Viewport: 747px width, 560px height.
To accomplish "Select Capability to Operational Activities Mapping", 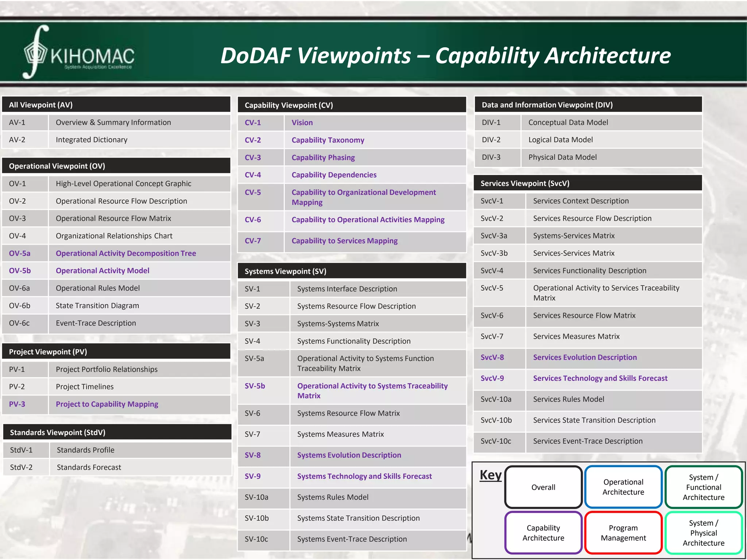I will pos(368,219).
